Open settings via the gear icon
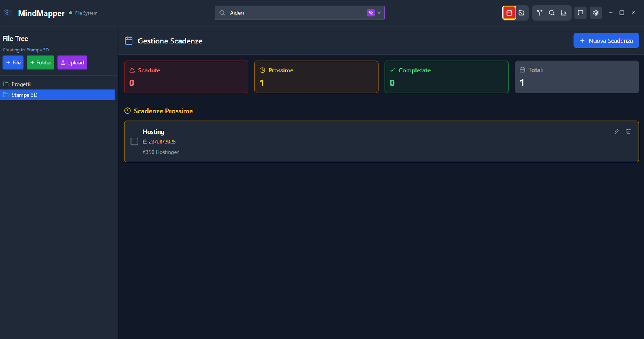The image size is (644, 339). (596, 13)
